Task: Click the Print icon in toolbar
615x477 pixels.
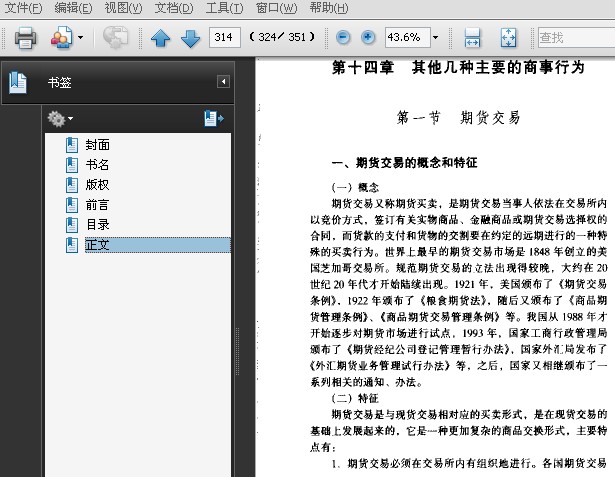Action: click(x=25, y=38)
